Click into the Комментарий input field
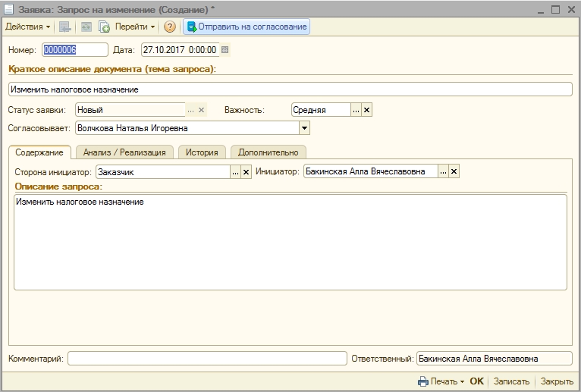 coord(206,359)
